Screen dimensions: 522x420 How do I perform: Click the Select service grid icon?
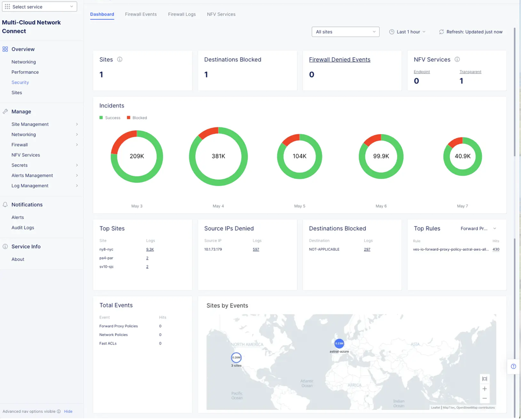coord(7,7)
